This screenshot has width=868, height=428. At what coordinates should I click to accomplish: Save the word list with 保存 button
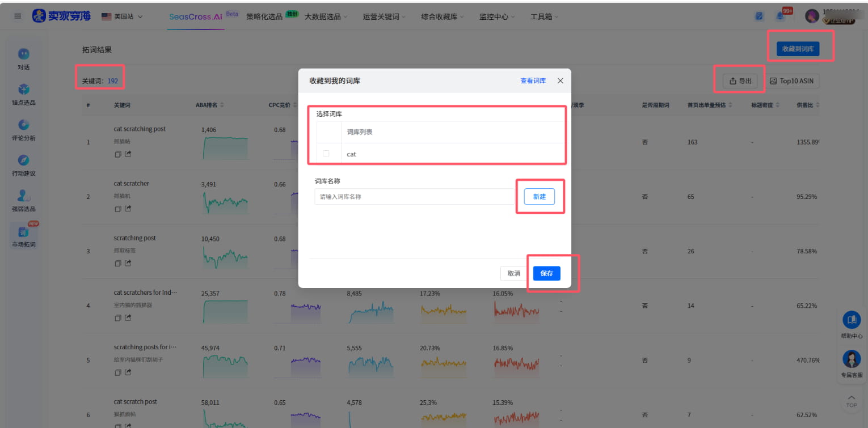point(546,273)
